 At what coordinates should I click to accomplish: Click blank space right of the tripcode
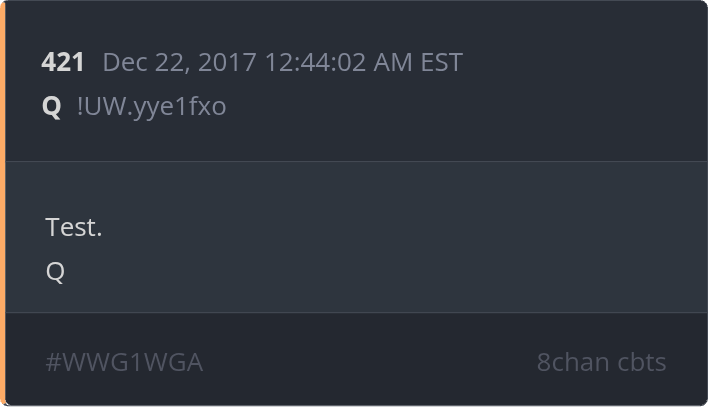pos(466,108)
